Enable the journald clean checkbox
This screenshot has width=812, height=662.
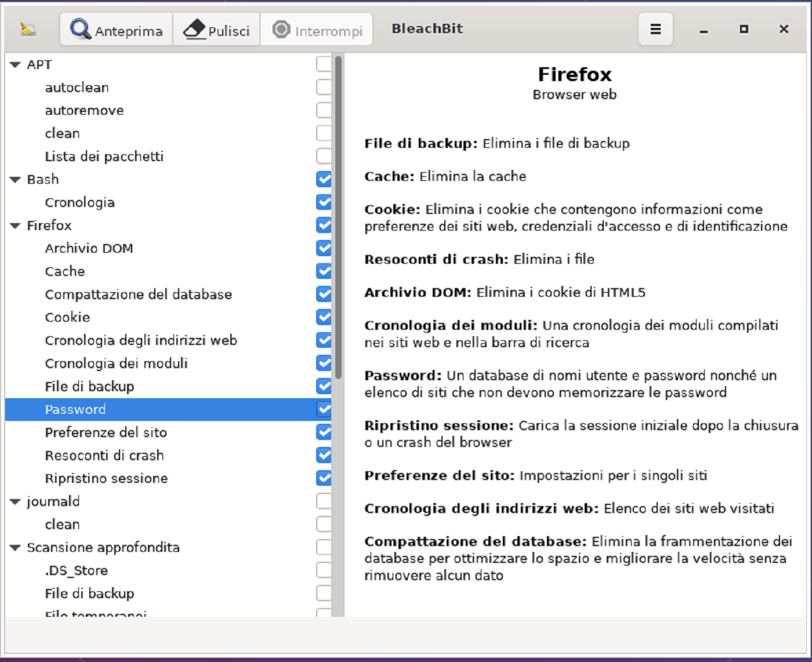point(324,524)
